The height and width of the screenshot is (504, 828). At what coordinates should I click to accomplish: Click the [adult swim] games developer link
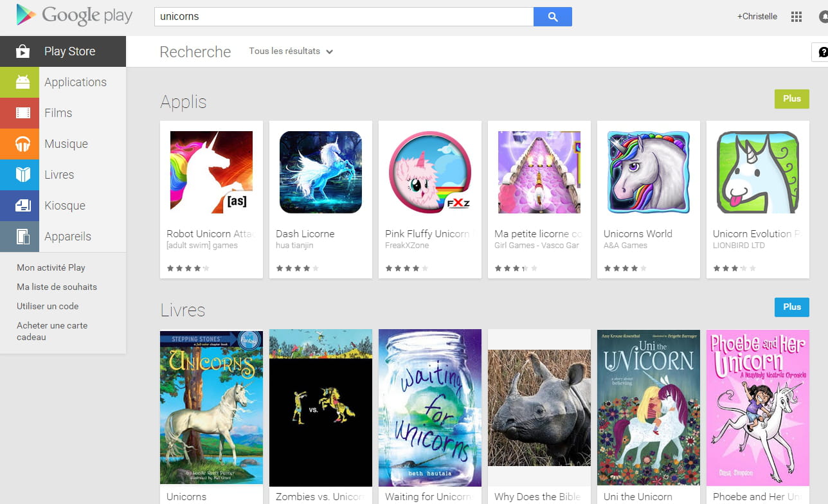202,246
